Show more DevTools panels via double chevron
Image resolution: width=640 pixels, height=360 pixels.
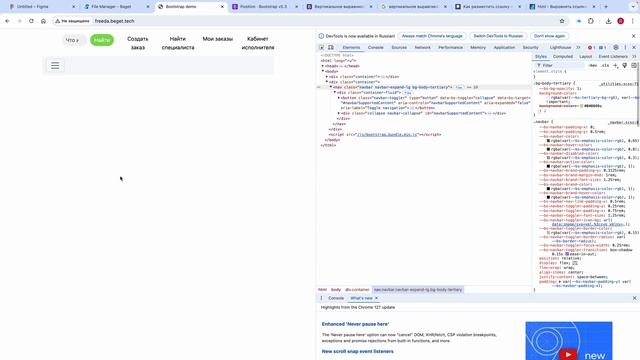point(578,48)
